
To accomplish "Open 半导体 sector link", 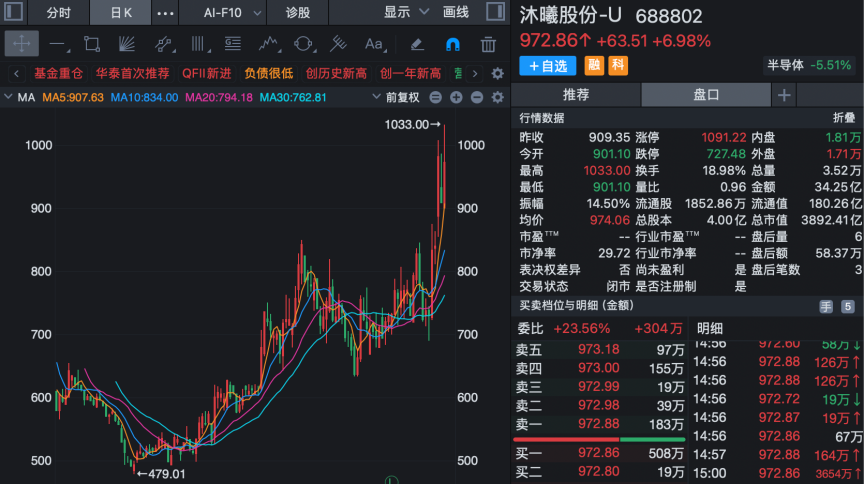I will pyautogui.click(x=809, y=65).
